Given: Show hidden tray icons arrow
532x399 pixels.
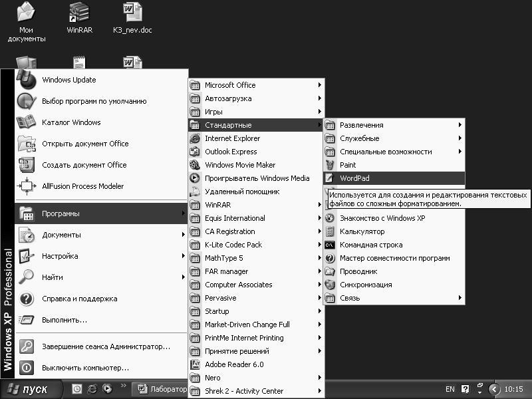Looking at the screenshot, I should click(x=494, y=389).
